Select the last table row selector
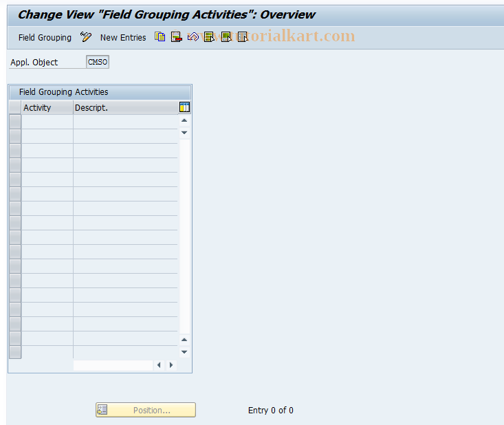 [x=15, y=352]
